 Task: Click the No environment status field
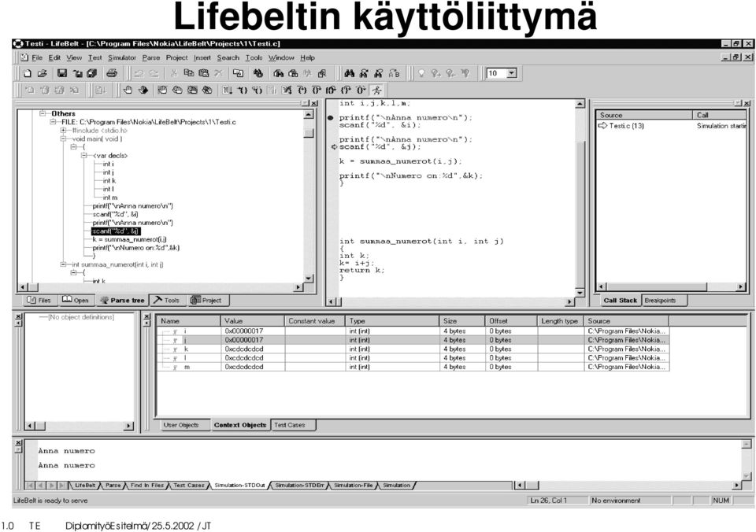pyautogui.click(x=630, y=501)
